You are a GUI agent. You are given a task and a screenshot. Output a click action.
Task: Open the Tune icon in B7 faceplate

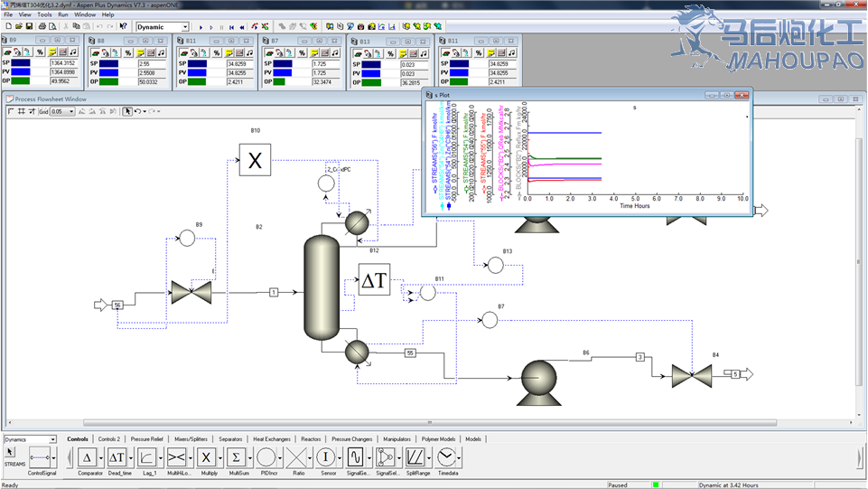335,52
